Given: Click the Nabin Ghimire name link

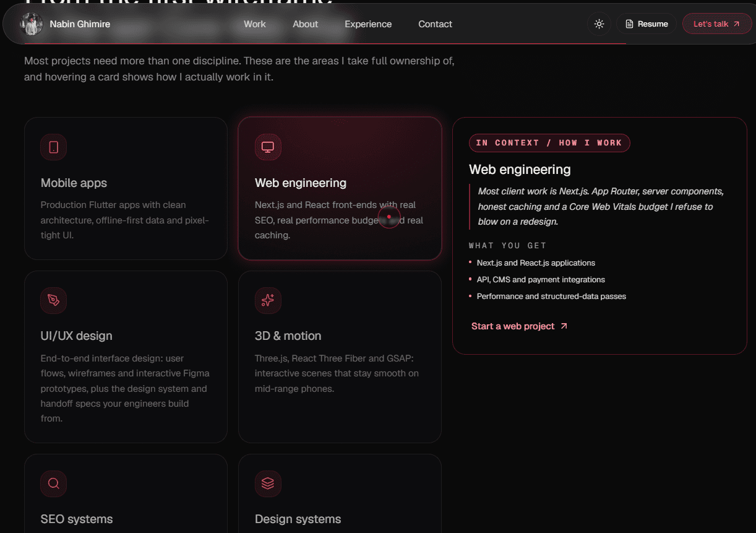Looking at the screenshot, I should pyautogui.click(x=80, y=24).
